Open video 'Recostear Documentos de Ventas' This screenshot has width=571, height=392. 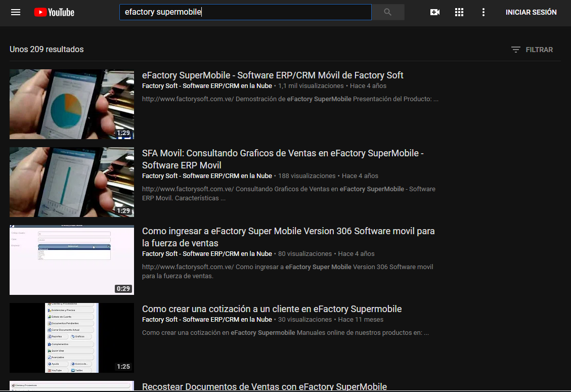coord(265,386)
